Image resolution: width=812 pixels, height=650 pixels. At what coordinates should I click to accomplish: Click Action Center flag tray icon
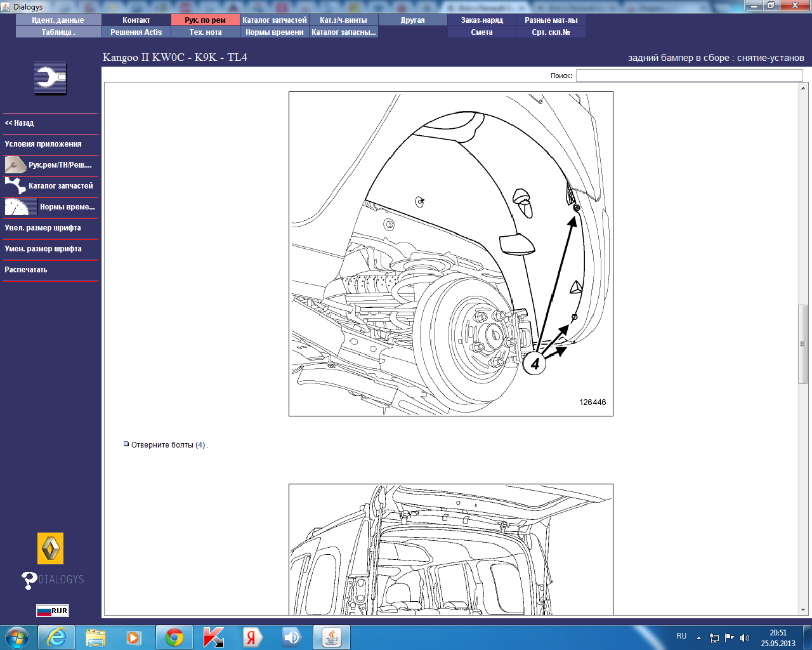pos(730,637)
